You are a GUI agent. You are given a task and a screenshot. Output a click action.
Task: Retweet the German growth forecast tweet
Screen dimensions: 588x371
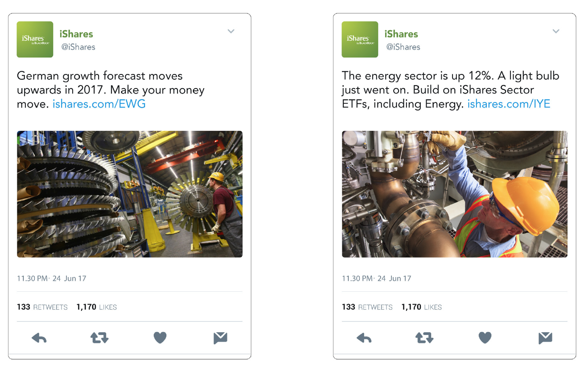click(x=99, y=338)
